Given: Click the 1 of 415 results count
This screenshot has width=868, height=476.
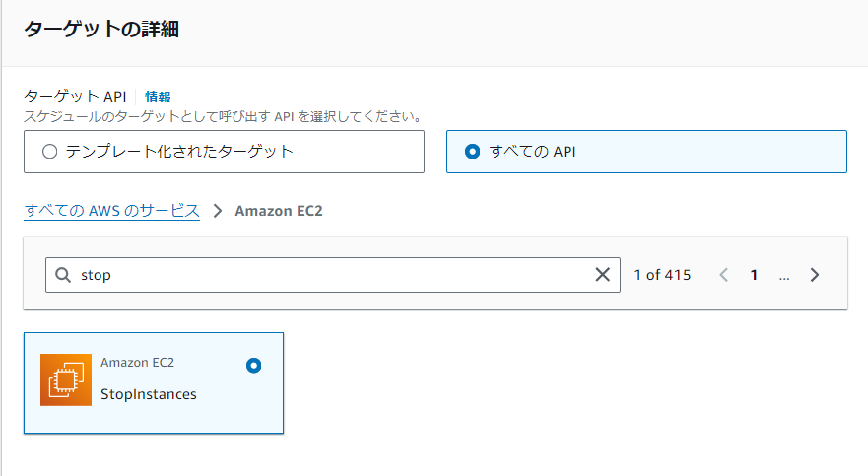Looking at the screenshot, I should (x=662, y=275).
